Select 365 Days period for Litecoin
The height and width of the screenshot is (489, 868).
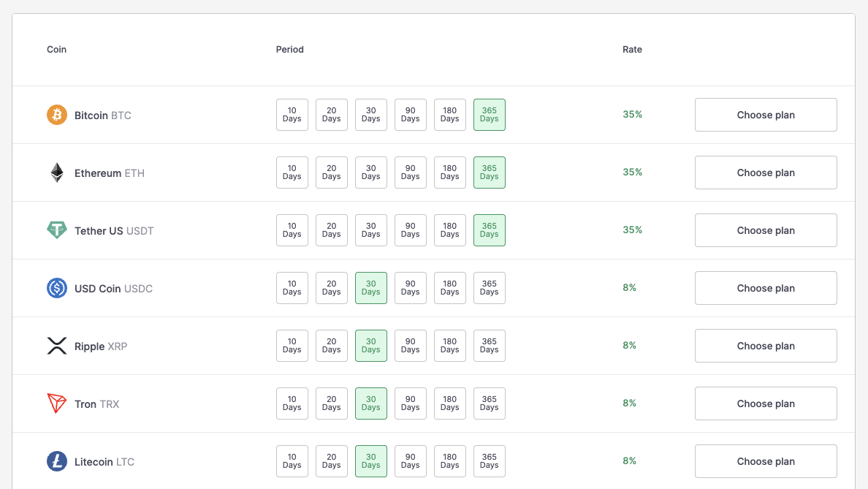click(x=490, y=461)
